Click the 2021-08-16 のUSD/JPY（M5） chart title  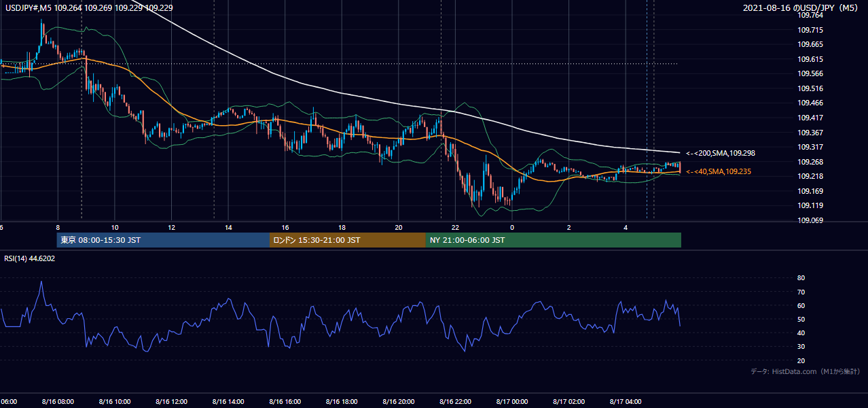point(803,8)
